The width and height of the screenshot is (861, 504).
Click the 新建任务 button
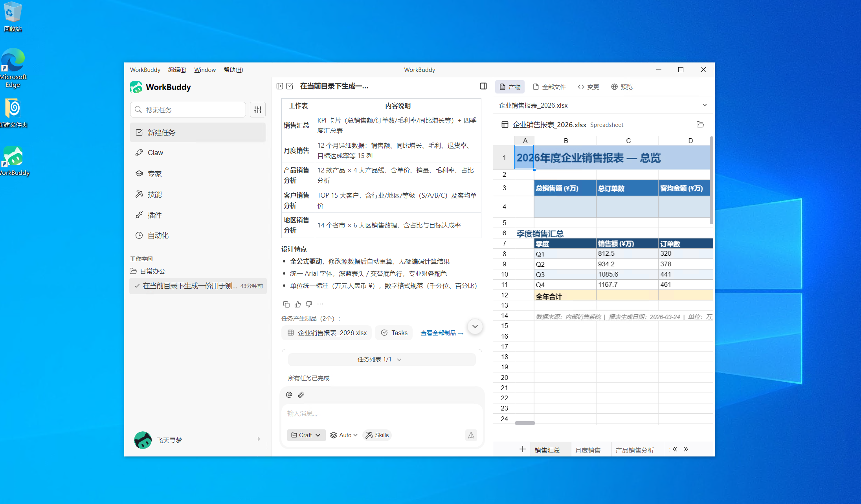coord(198,132)
